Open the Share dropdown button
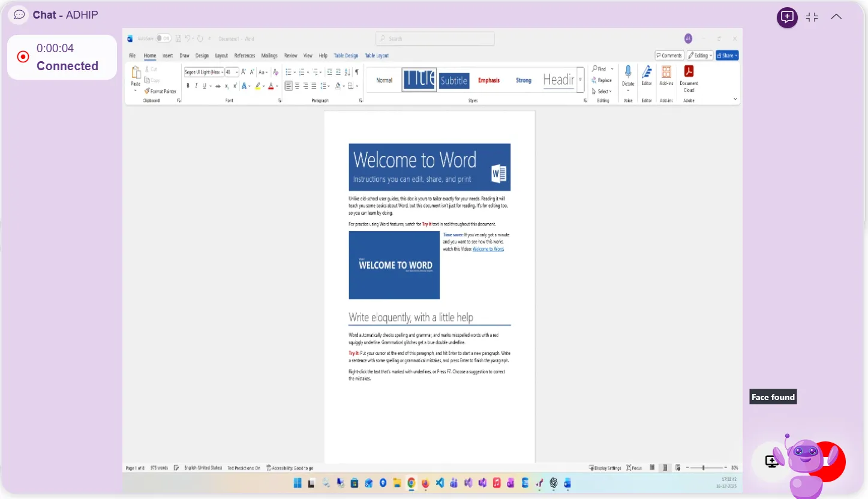Viewport: 868px width, 499px height. tap(727, 55)
